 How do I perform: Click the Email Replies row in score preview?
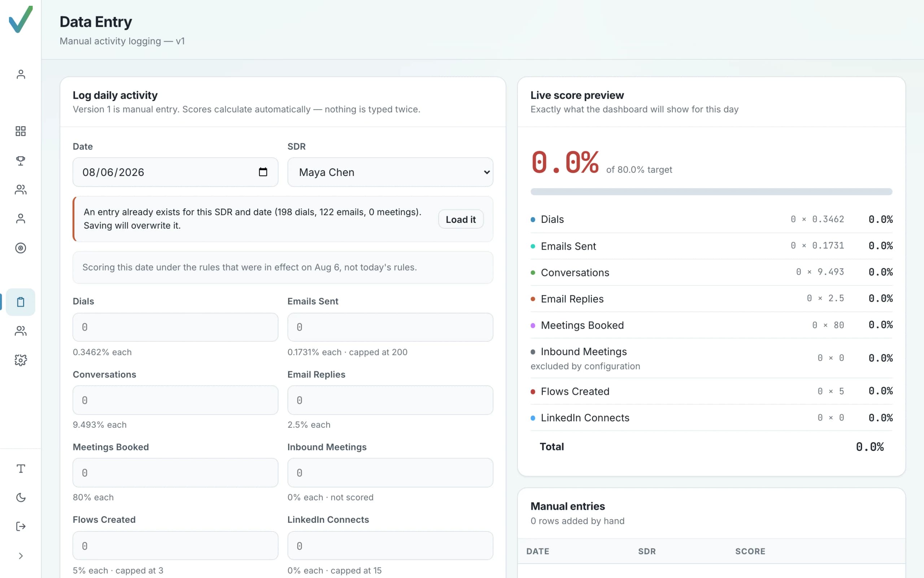[711, 298]
